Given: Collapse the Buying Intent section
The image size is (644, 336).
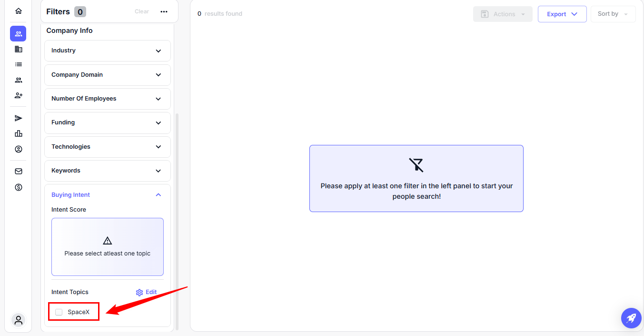Looking at the screenshot, I should click(159, 195).
